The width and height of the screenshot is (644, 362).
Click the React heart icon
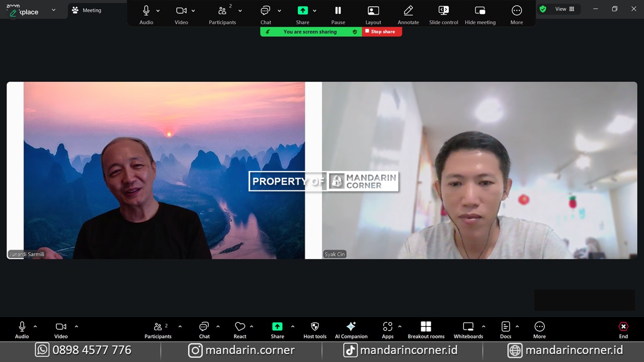[x=240, y=327]
